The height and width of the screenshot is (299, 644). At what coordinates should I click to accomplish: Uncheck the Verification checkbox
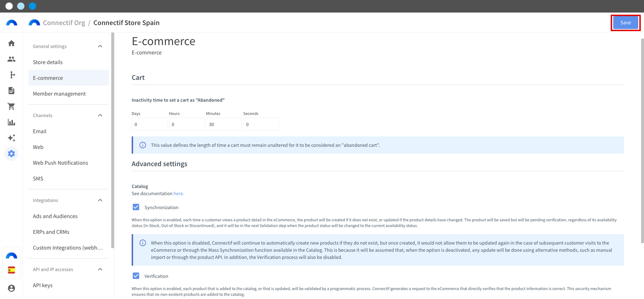pos(136,276)
